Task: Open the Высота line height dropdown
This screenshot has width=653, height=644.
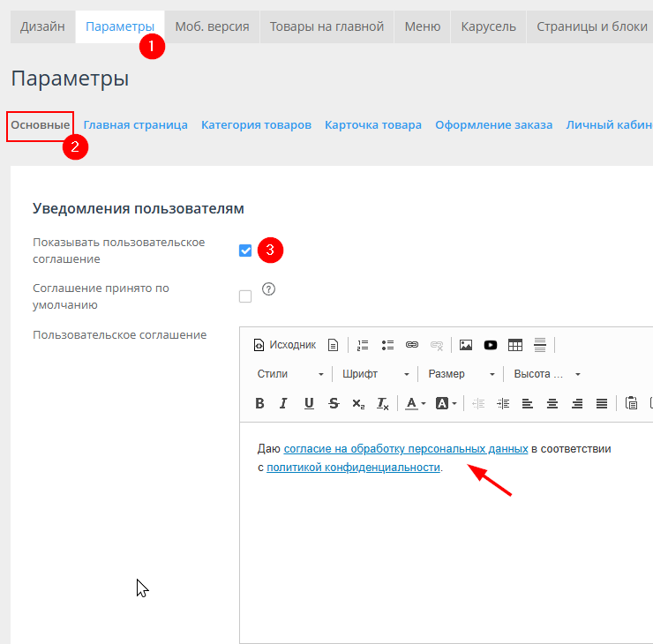Action: (546, 374)
